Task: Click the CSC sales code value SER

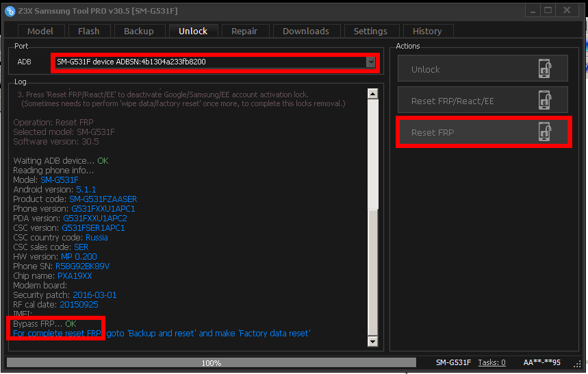Action: tap(81, 247)
